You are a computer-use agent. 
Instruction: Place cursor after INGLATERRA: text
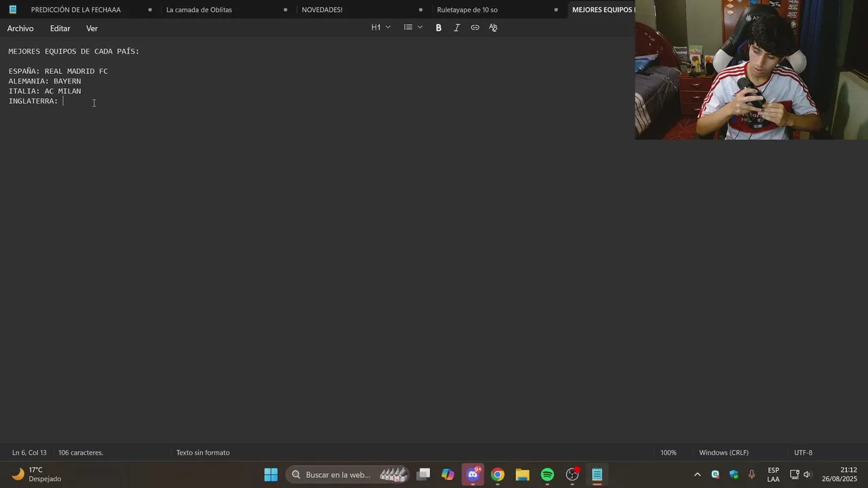point(63,101)
